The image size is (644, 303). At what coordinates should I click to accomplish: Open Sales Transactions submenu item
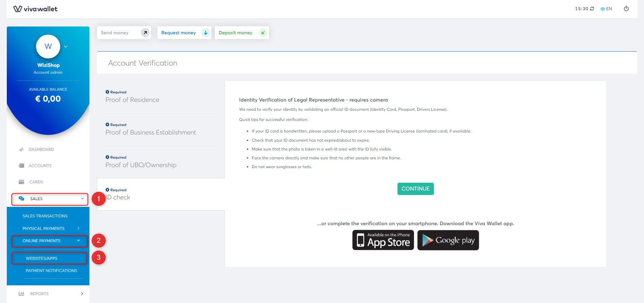click(45, 216)
